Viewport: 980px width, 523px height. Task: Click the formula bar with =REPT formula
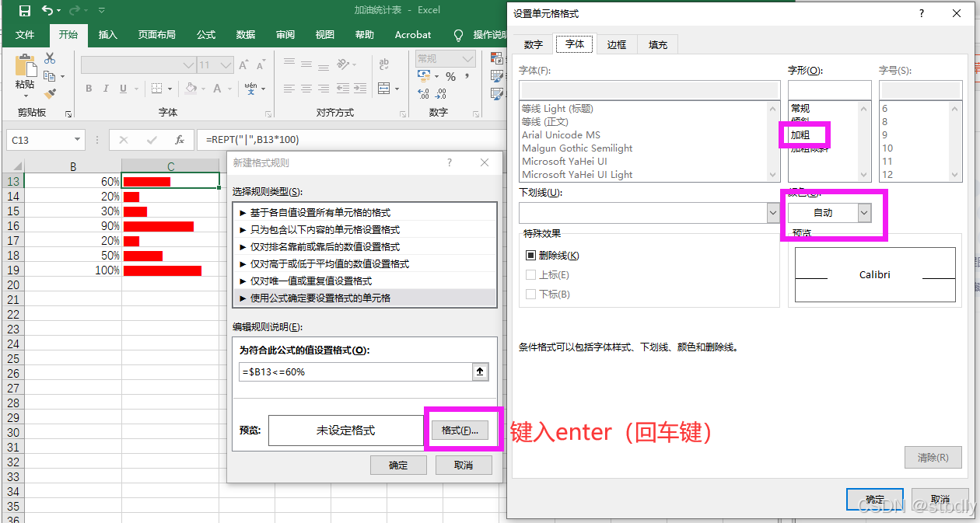pyautogui.click(x=350, y=140)
